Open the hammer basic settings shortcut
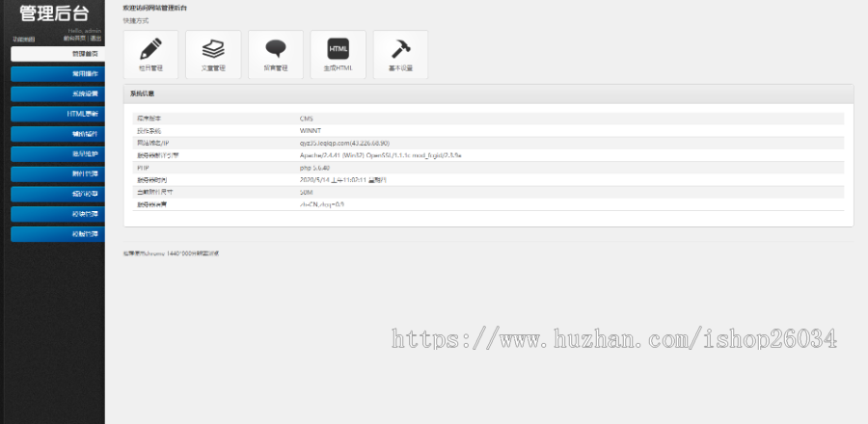 point(401,54)
